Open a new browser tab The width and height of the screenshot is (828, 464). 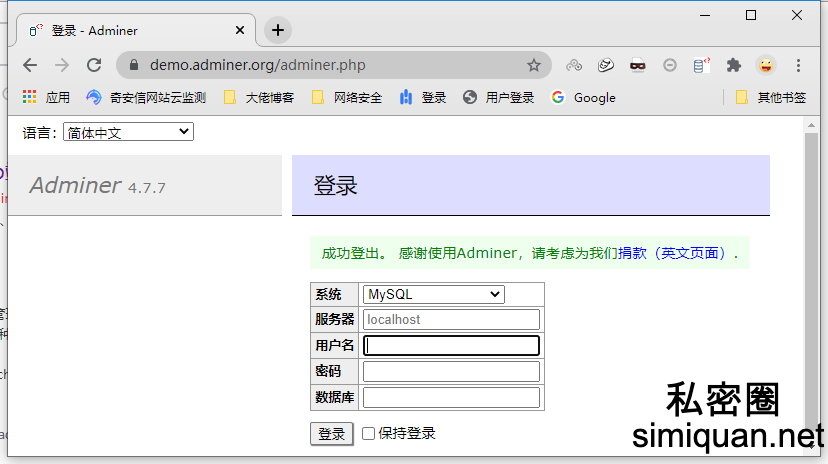pos(278,30)
